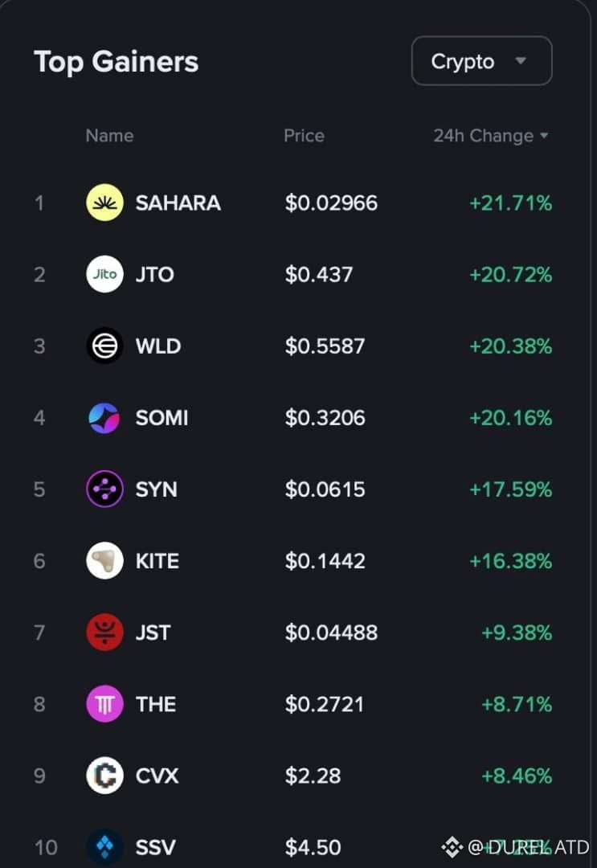597x868 pixels.
Task: Sort by 24h Change column arrow
Action: tap(544, 136)
